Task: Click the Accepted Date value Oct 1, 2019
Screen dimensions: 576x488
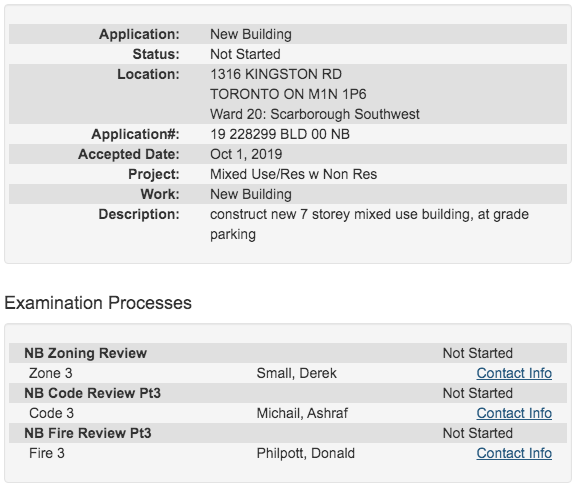Action: point(246,154)
